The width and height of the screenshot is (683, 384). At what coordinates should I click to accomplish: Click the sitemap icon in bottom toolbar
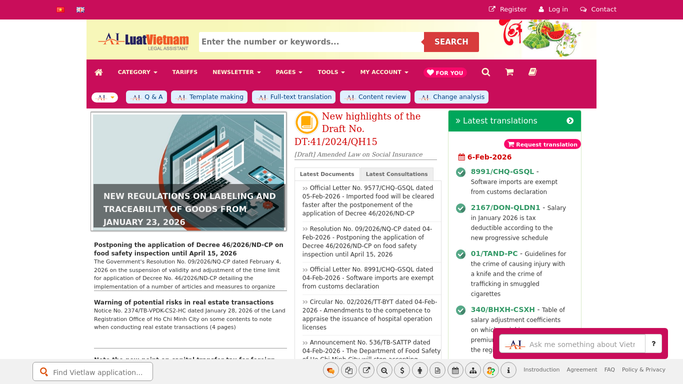(473, 371)
